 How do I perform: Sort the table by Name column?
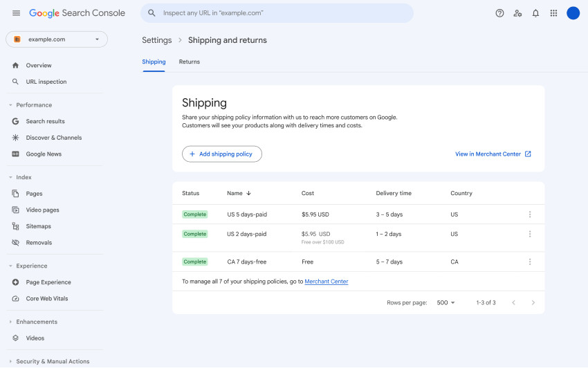239,194
